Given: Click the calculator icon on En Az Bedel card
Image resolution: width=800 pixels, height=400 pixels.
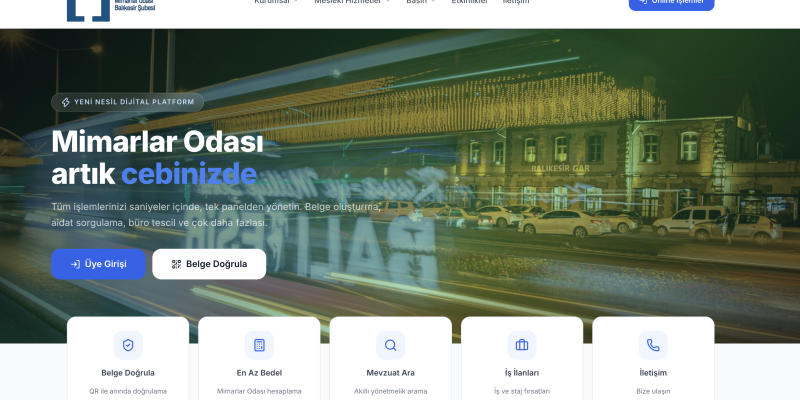Looking at the screenshot, I should point(259,345).
